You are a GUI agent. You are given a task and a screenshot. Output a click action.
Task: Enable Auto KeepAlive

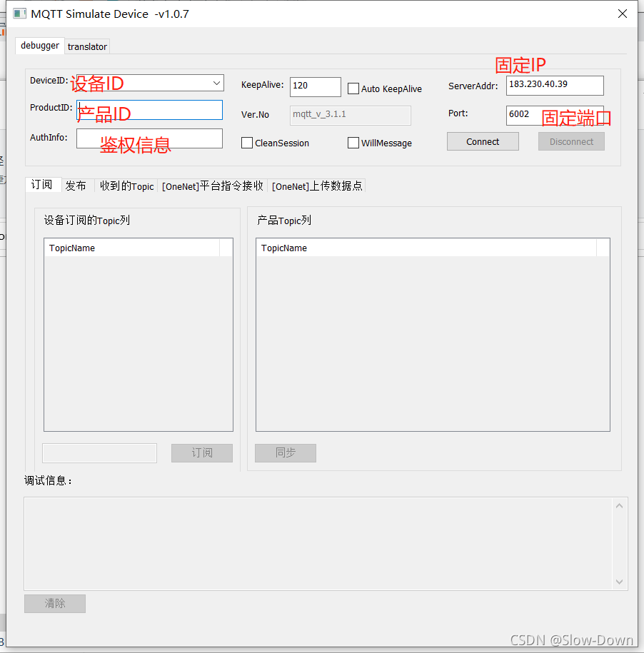(353, 88)
